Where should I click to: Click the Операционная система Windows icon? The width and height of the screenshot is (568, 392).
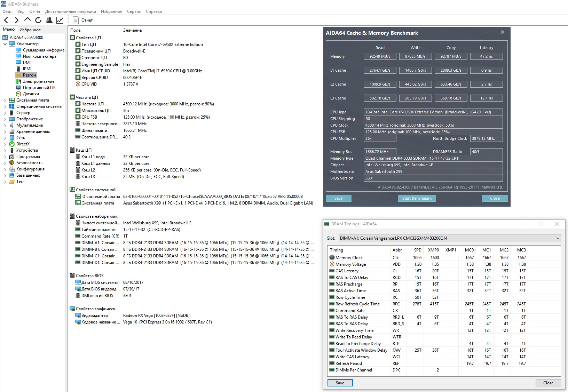12,106
